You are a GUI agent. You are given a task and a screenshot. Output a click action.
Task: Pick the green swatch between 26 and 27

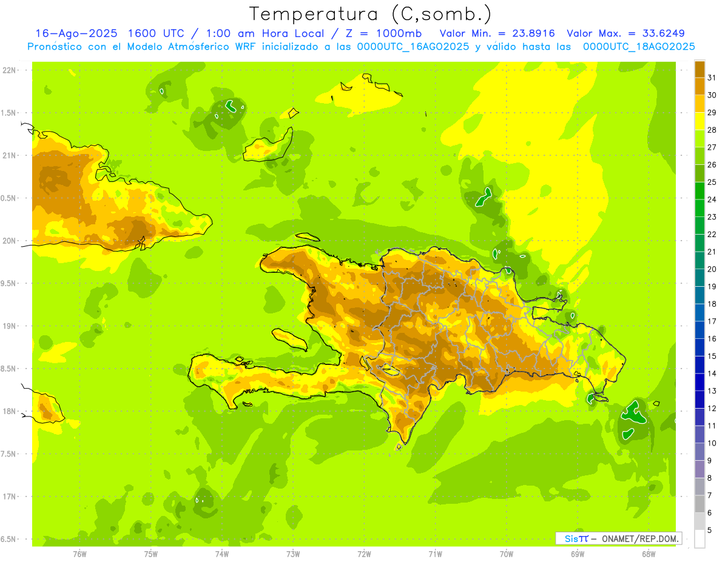tap(700, 156)
